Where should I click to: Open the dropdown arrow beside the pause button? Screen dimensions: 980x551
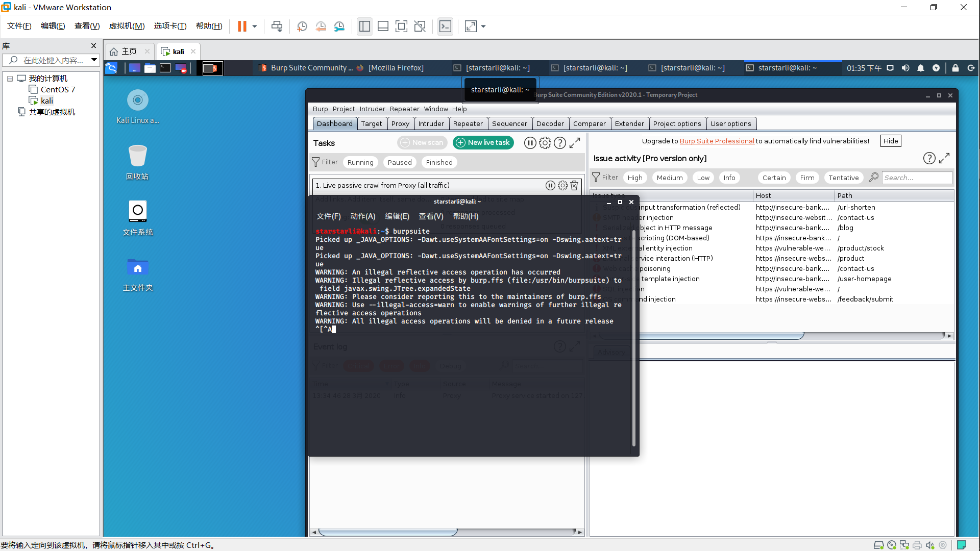[x=255, y=27]
